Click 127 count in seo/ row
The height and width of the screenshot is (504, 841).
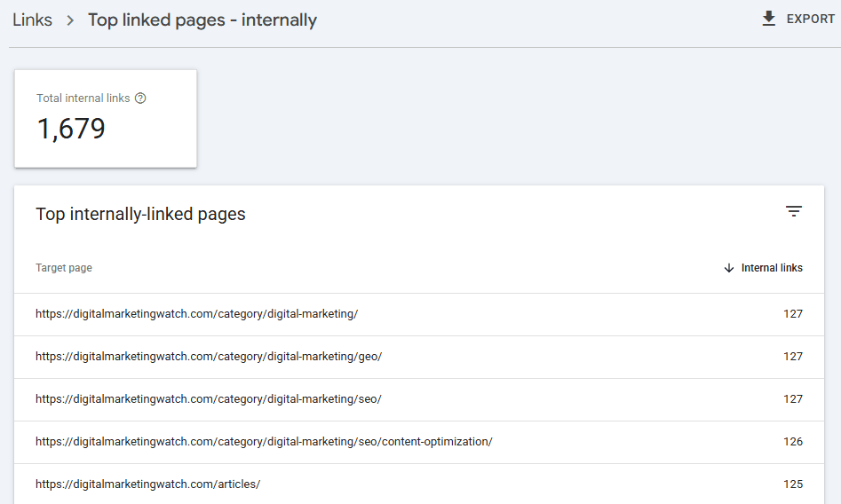[793, 399]
